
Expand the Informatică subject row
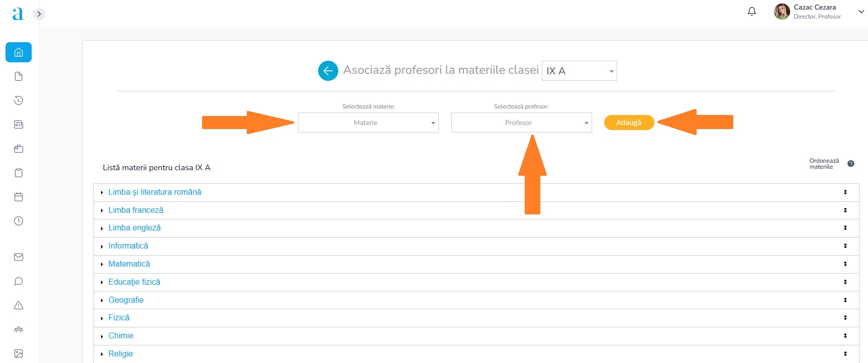102,246
